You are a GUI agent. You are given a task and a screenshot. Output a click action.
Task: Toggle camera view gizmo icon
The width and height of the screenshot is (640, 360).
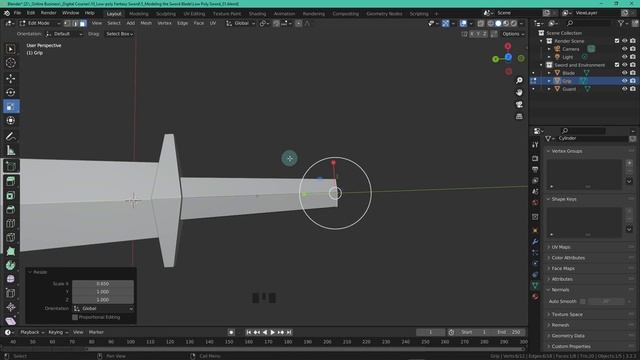[x=519, y=104]
